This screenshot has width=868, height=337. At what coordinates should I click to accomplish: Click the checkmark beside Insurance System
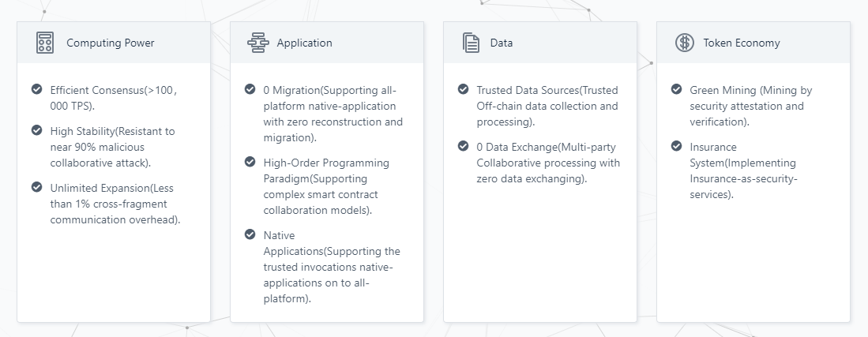click(x=677, y=146)
